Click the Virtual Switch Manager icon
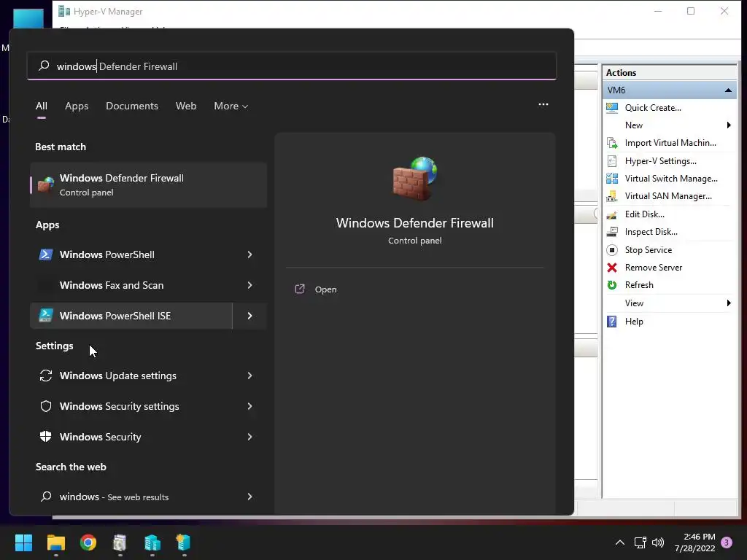This screenshot has width=747, height=560. click(612, 179)
